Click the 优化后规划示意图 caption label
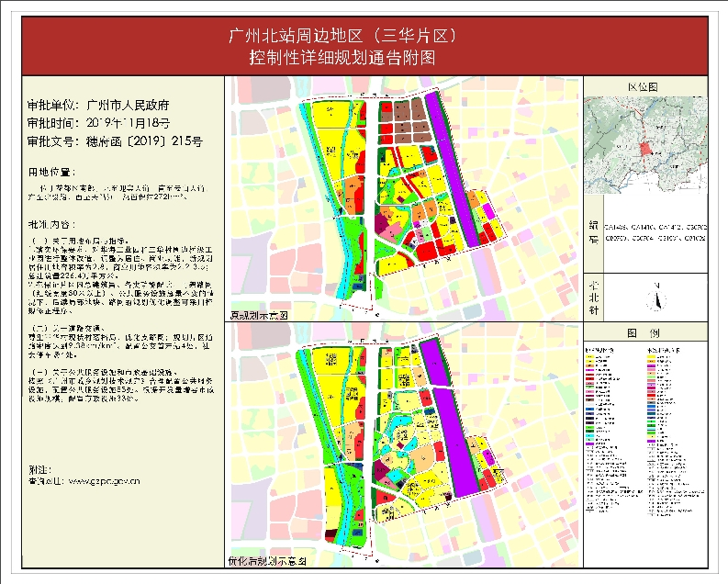The height and width of the screenshot is (584, 728). pos(267,558)
